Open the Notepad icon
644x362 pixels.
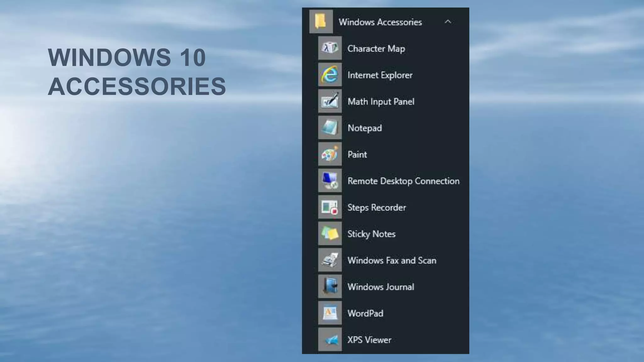tap(330, 128)
